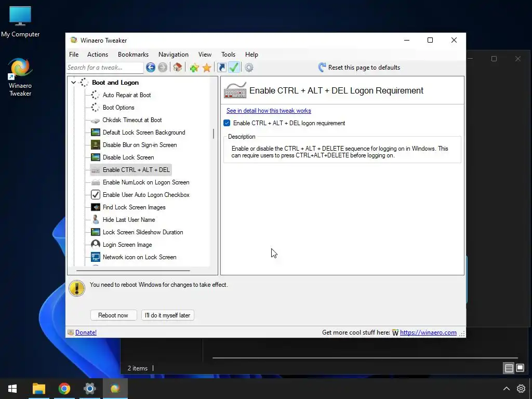Open Default Lock Screen Background tweak
The height and width of the screenshot is (399, 532).
point(144,132)
